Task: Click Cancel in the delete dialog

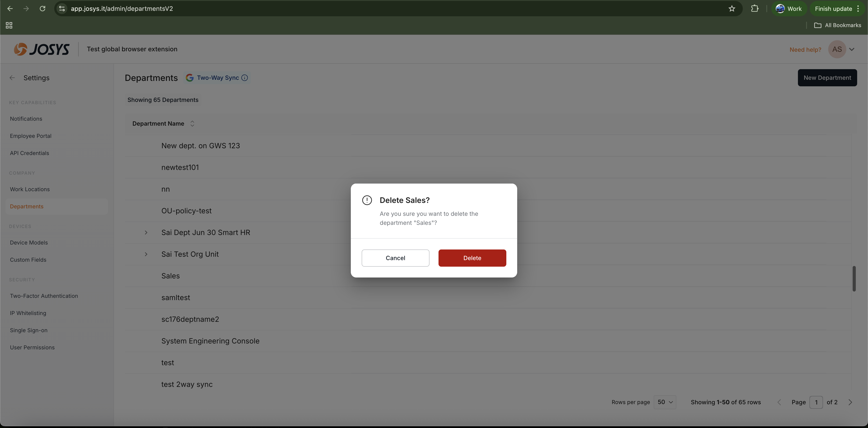Action: pyautogui.click(x=395, y=258)
